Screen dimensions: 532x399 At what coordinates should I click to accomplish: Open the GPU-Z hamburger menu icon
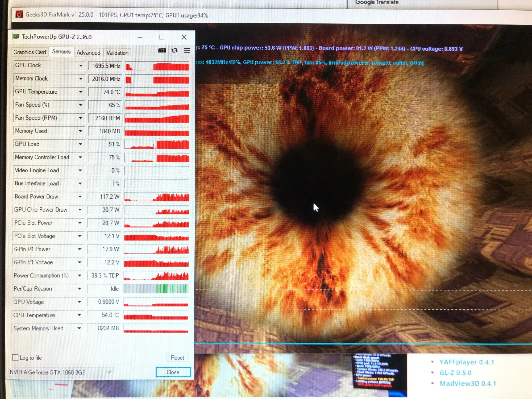187,50
